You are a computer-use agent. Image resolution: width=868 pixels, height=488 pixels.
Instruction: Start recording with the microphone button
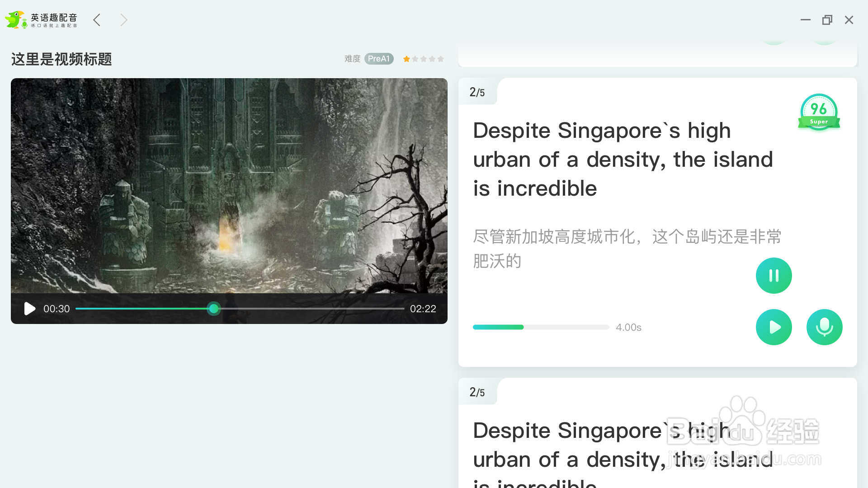825,327
